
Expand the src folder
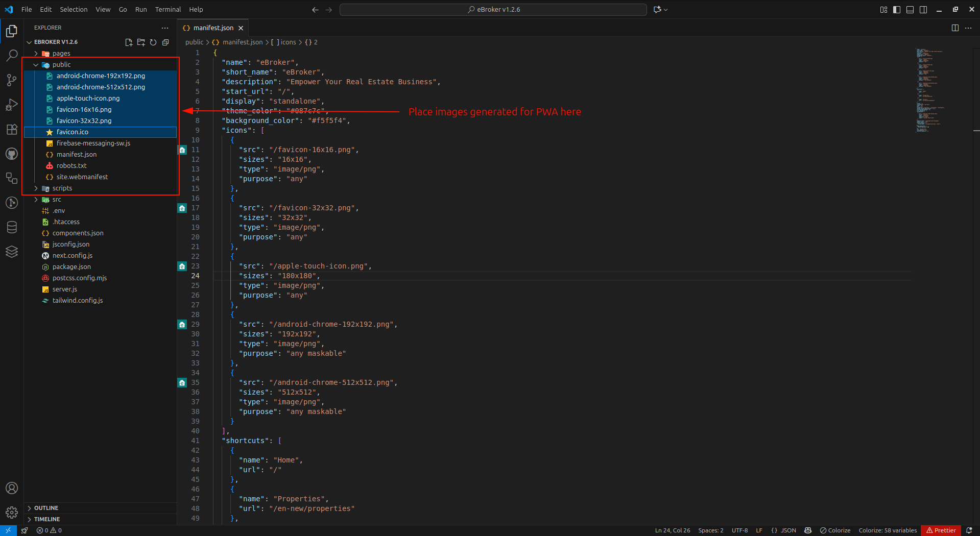pos(56,200)
